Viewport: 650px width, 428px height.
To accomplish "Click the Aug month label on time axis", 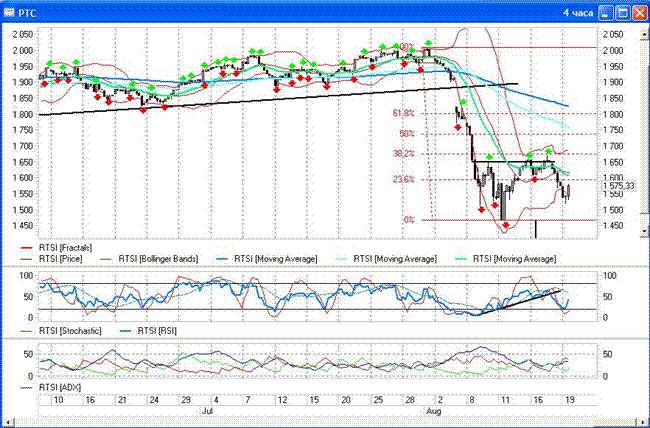I will click(x=434, y=411).
